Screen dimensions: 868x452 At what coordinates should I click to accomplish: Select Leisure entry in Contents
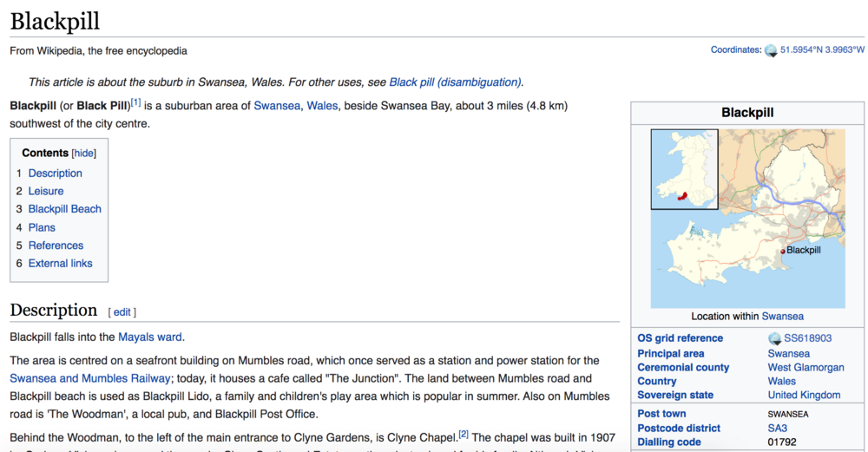tap(46, 191)
